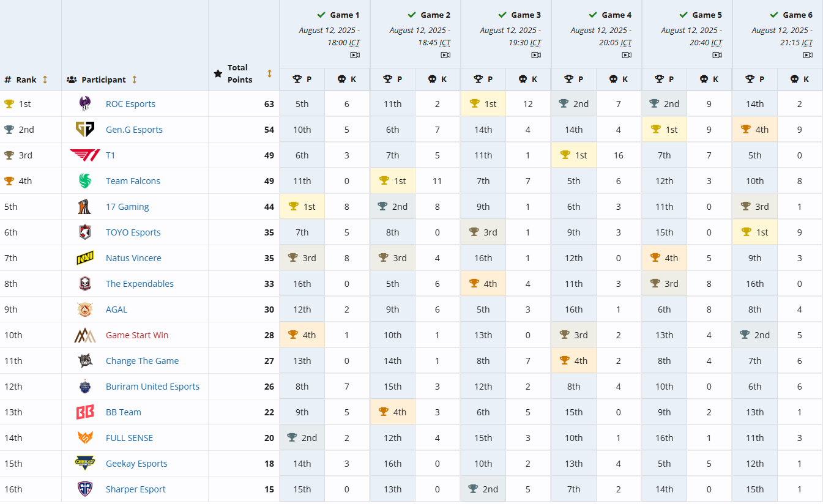Click the Natus Vincere logo
823x504 pixels.
click(84, 258)
